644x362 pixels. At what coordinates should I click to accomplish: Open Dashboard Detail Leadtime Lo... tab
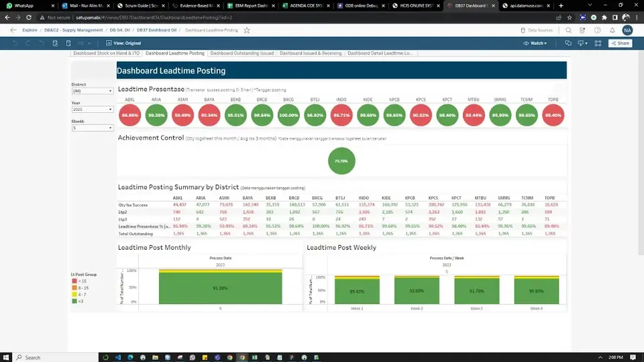pyautogui.click(x=380, y=53)
